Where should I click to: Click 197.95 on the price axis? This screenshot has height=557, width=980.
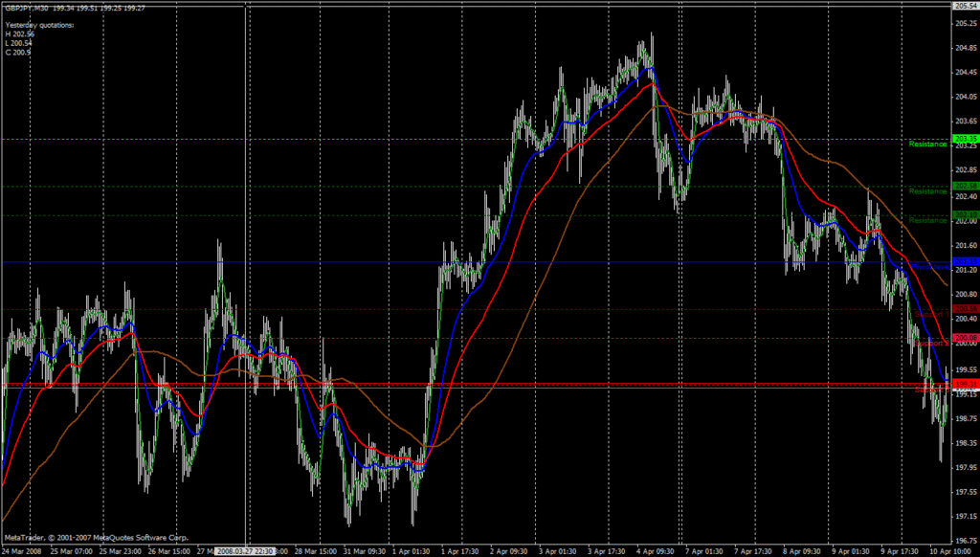[967, 468]
